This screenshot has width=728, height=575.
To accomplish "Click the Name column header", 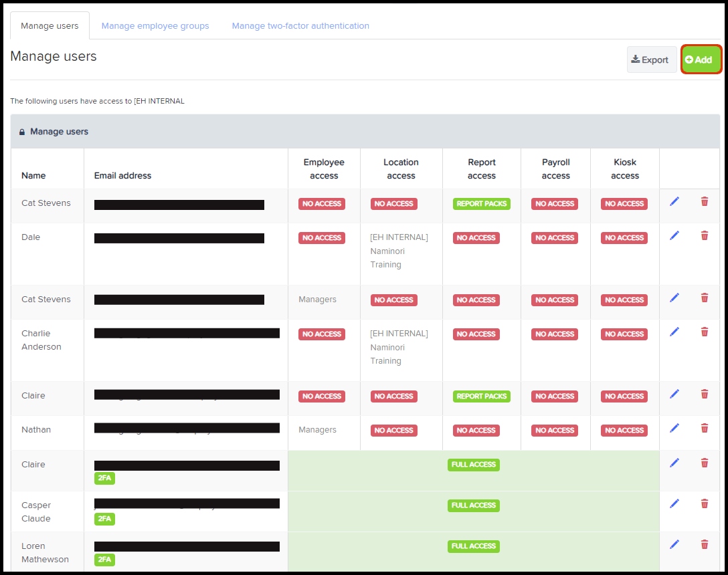I will point(33,176).
